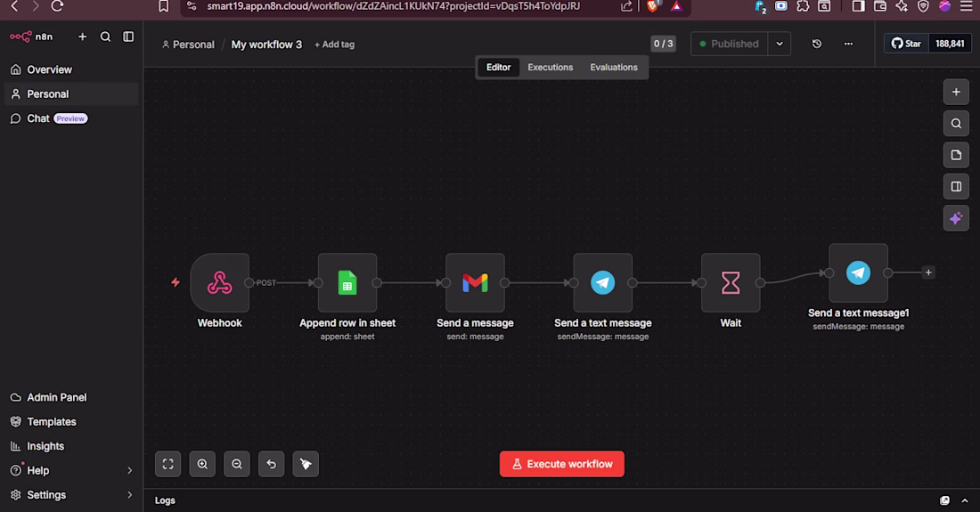The image size is (980, 512).
Task: Switch to the Evaluations tab
Action: click(x=614, y=67)
